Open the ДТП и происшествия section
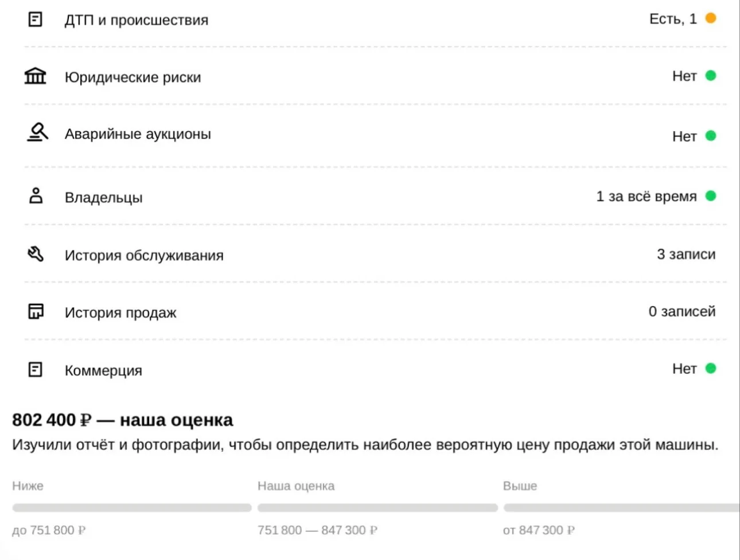Viewport: 740px width, 560px height. (x=375, y=19)
